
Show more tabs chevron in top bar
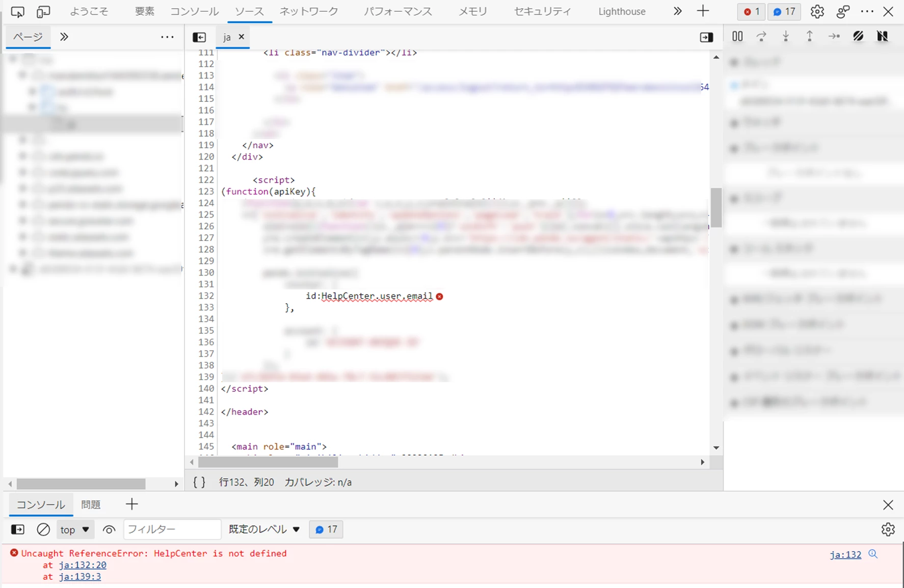click(677, 11)
